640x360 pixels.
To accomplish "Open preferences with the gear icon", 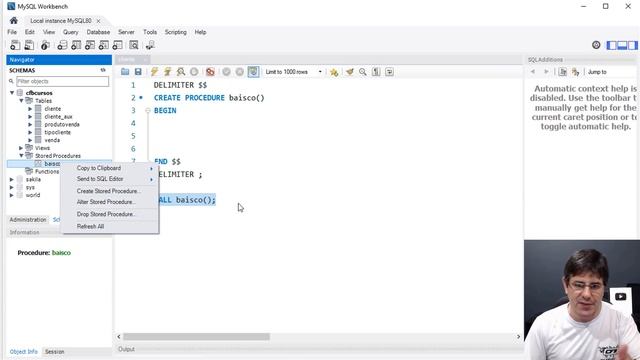I will click(596, 45).
